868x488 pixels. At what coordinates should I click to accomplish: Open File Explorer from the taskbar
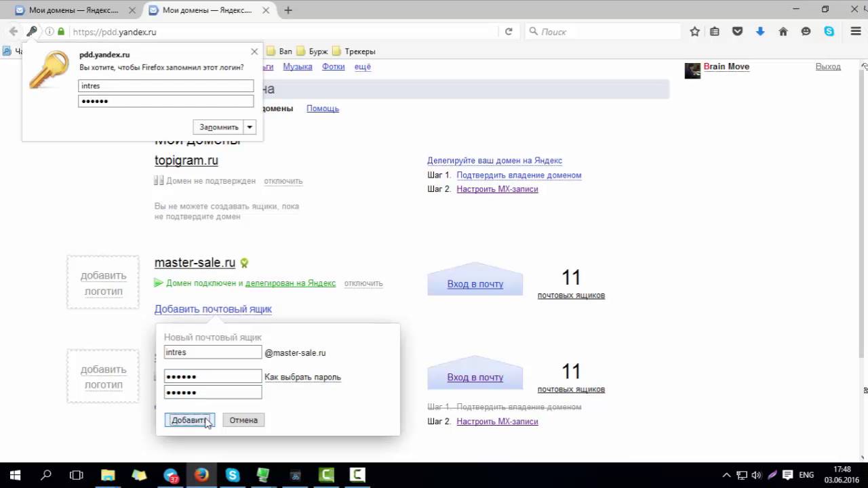108,475
